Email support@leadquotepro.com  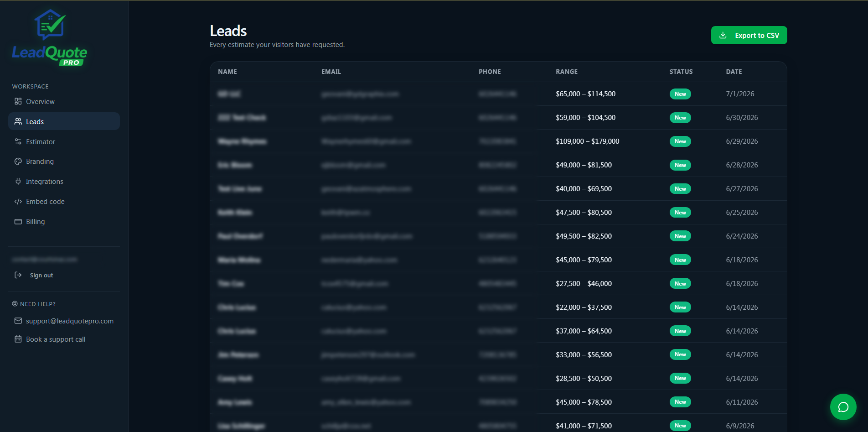coord(70,321)
